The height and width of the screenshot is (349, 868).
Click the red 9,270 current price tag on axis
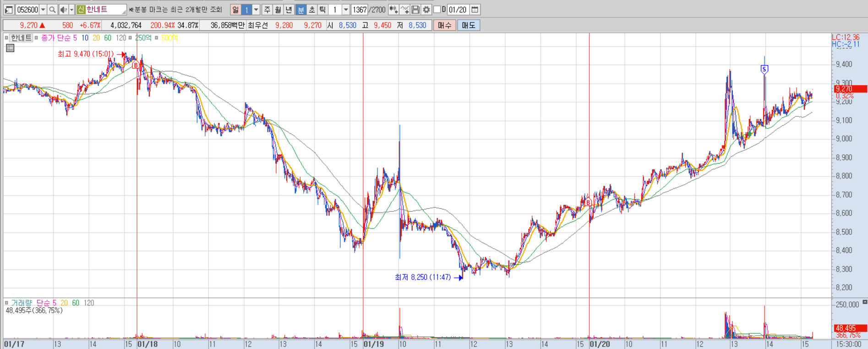(850, 89)
